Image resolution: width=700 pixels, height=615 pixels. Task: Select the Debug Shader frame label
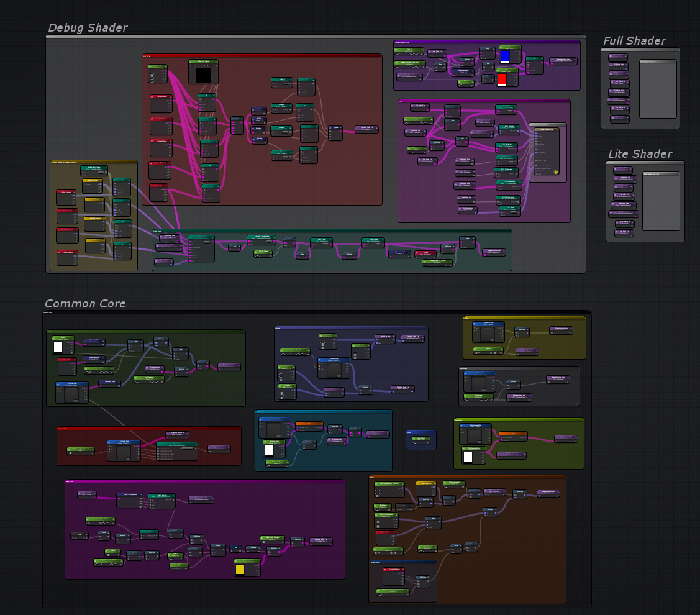click(88, 28)
